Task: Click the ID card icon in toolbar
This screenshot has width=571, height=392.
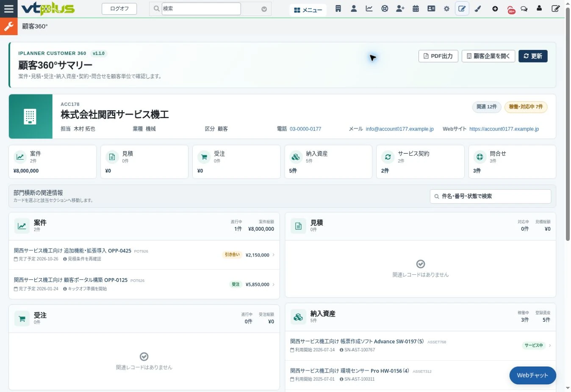Action: pos(431,8)
